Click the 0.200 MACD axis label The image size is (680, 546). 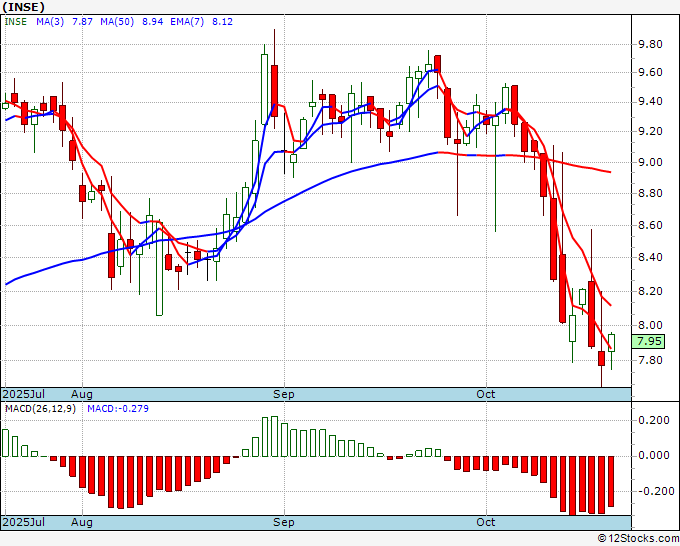click(x=654, y=420)
